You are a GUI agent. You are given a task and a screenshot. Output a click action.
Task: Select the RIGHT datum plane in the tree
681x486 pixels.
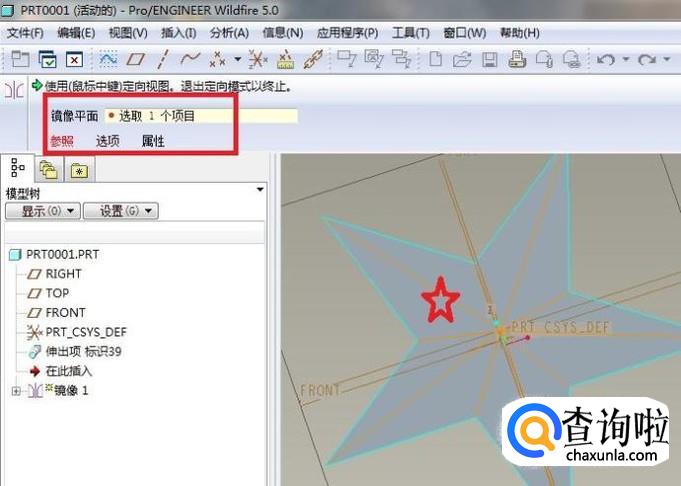[x=54, y=274]
